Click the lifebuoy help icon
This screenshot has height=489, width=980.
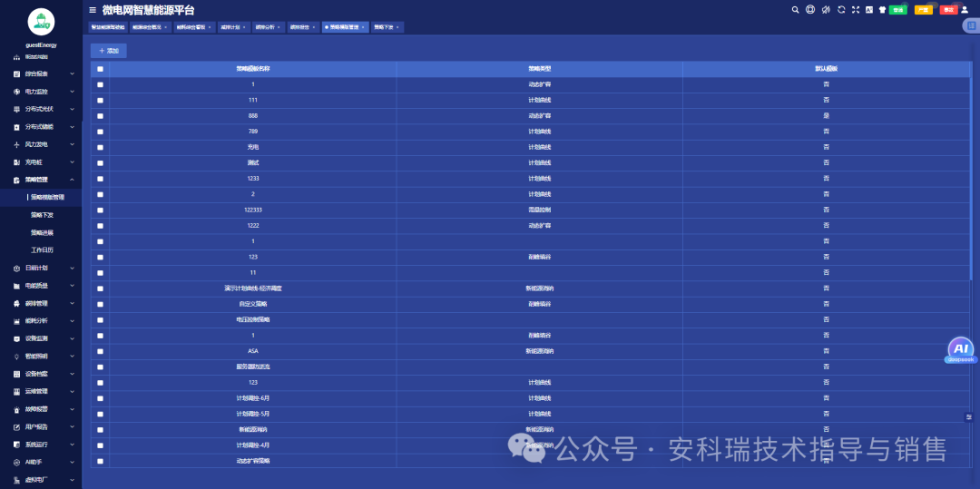pos(810,9)
